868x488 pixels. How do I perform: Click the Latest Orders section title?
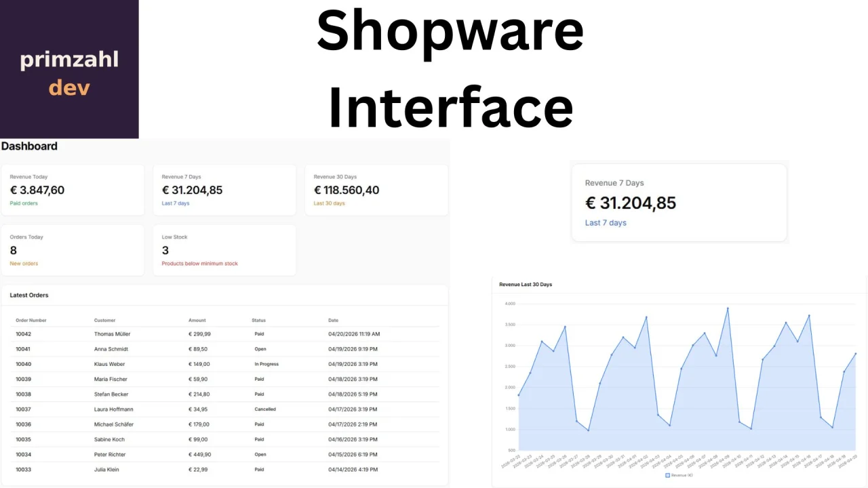(x=29, y=296)
